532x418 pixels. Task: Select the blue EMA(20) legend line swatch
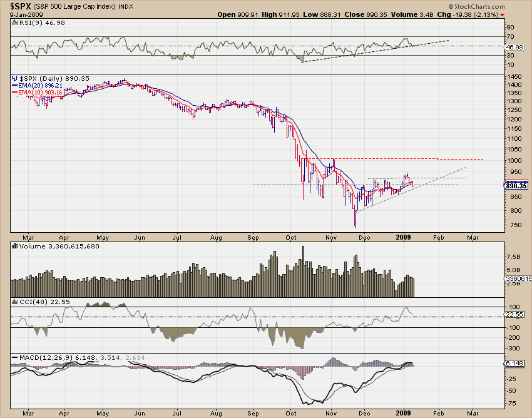pyautogui.click(x=14, y=86)
